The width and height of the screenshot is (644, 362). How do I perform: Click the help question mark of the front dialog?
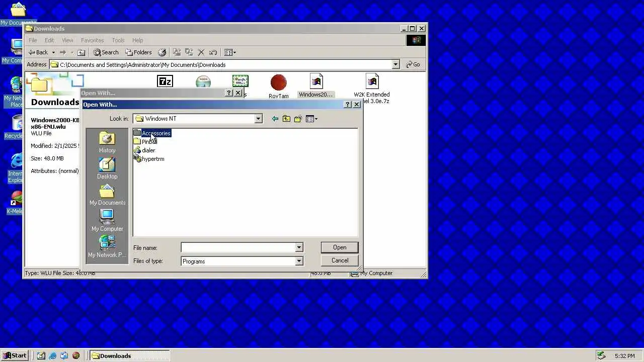click(x=348, y=105)
